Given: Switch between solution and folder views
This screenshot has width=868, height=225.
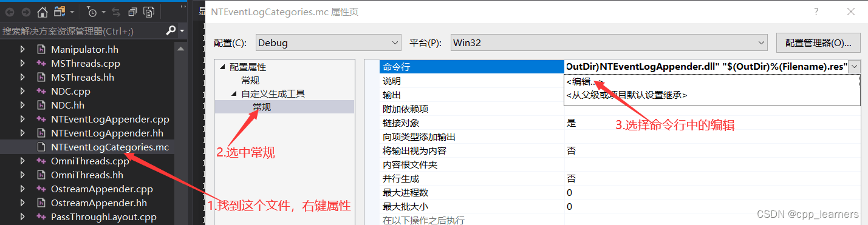Looking at the screenshot, I should point(59,12).
